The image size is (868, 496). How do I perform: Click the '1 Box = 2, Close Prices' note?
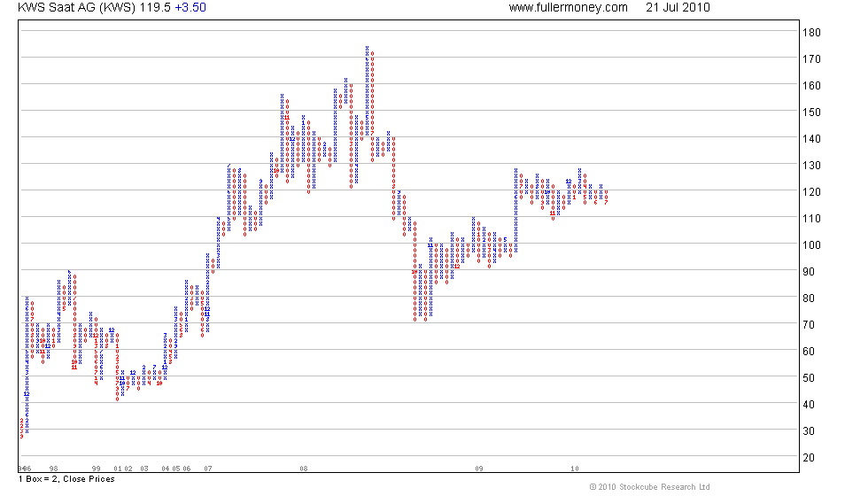click(66, 479)
